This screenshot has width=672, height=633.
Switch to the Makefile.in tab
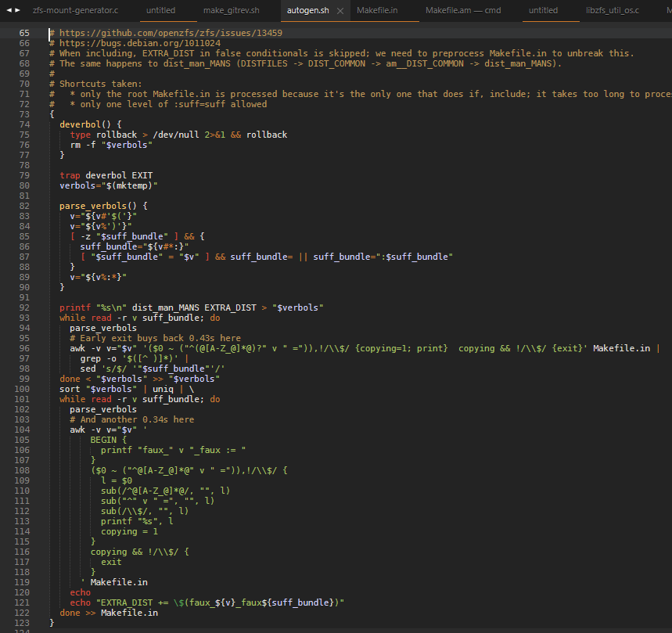point(377,11)
